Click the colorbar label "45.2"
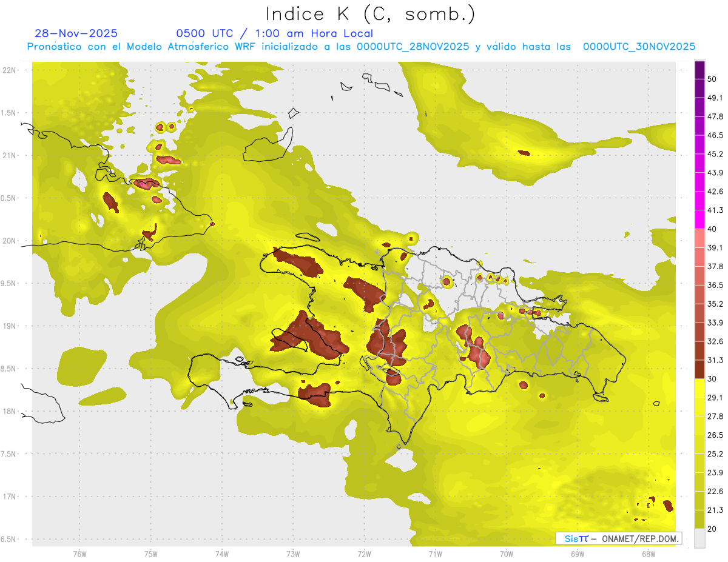The width and height of the screenshot is (728, 562). pyautogui.click(x=715, y=154)
